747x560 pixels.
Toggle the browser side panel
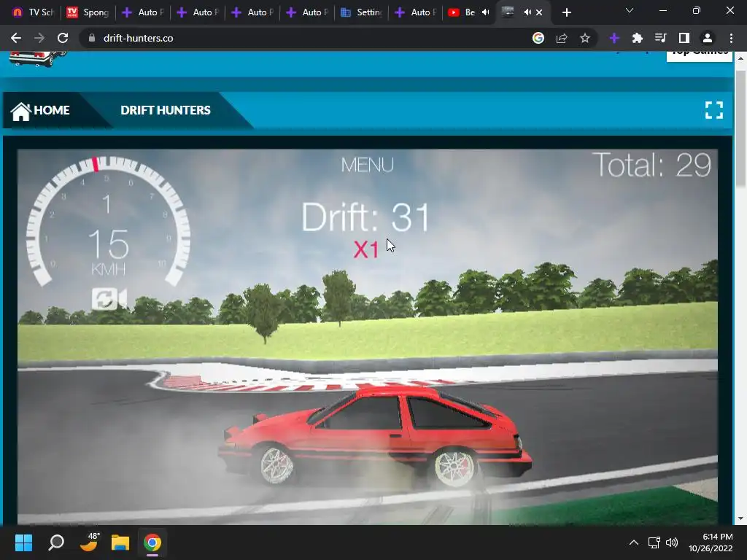click(x=684, y=38)
